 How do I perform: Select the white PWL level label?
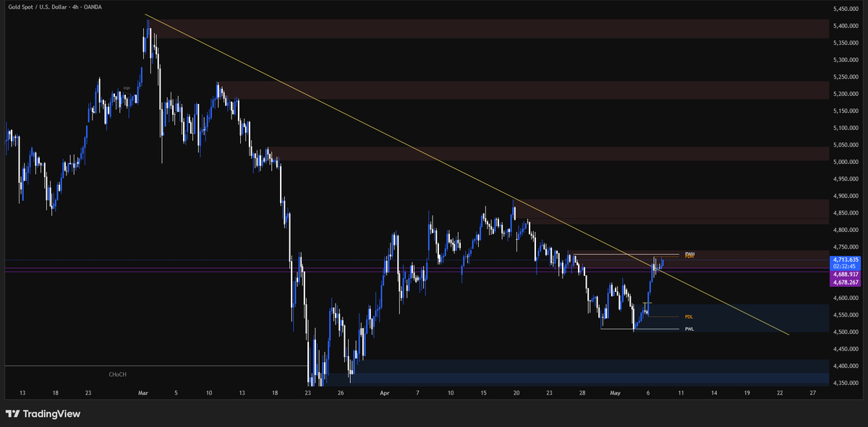coord(689,329)
